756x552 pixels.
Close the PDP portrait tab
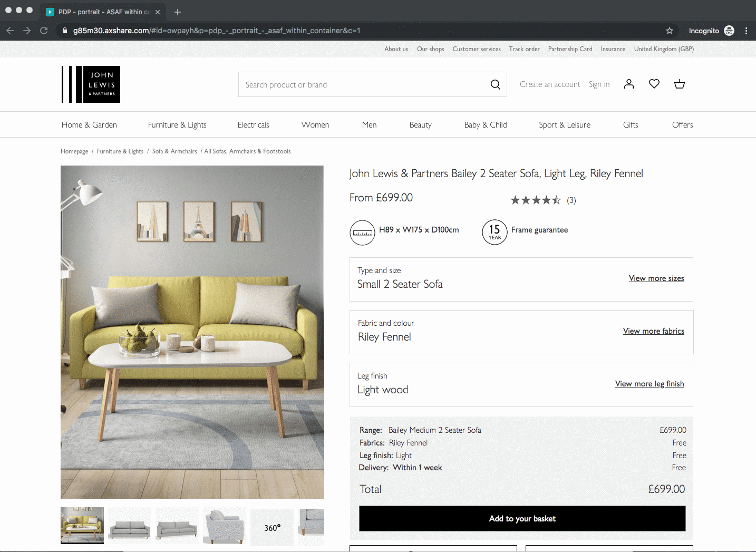coord(158,12)
